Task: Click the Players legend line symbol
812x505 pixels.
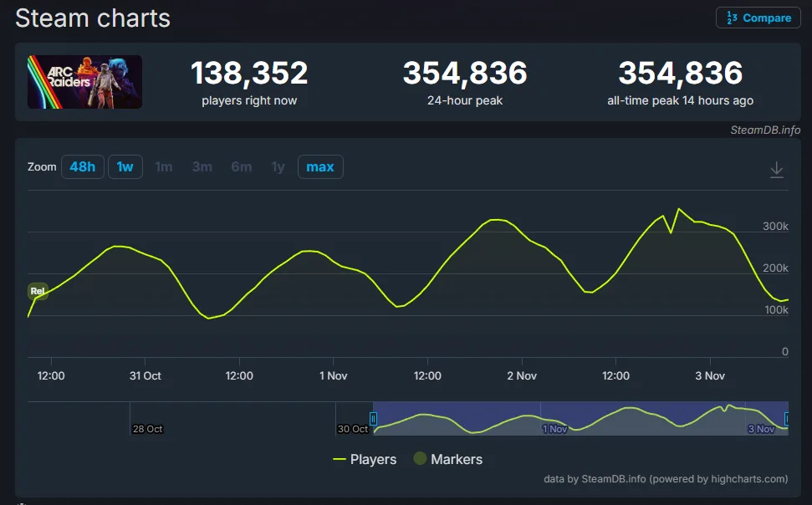Action: [338, 459]
